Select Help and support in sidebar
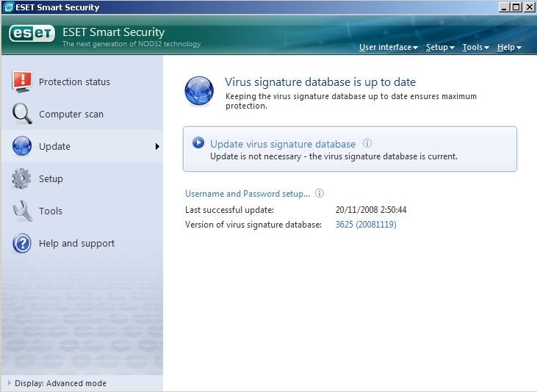This screenshot has height=392, width=537. click(82, 243)
